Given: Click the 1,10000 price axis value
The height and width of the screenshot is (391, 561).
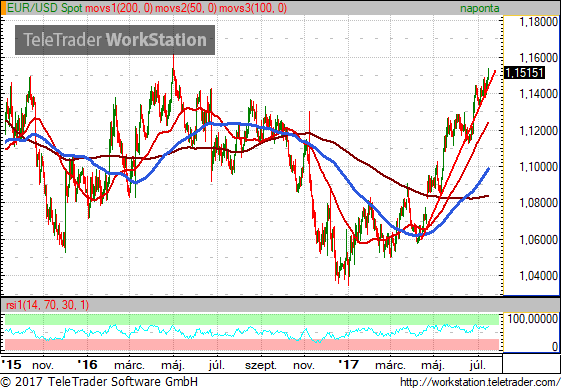Looking at the screenshot, I should (x=538, y=167).
